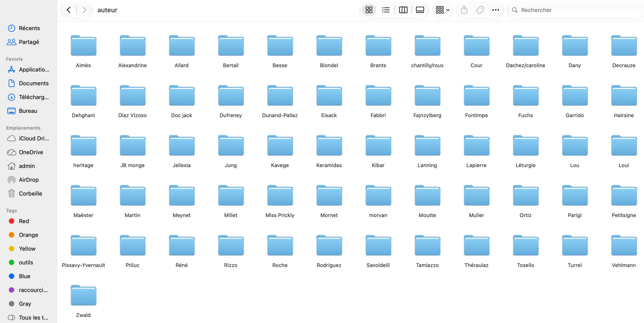
Task: Open Applications in the sidebar
Action: point(28,70)
